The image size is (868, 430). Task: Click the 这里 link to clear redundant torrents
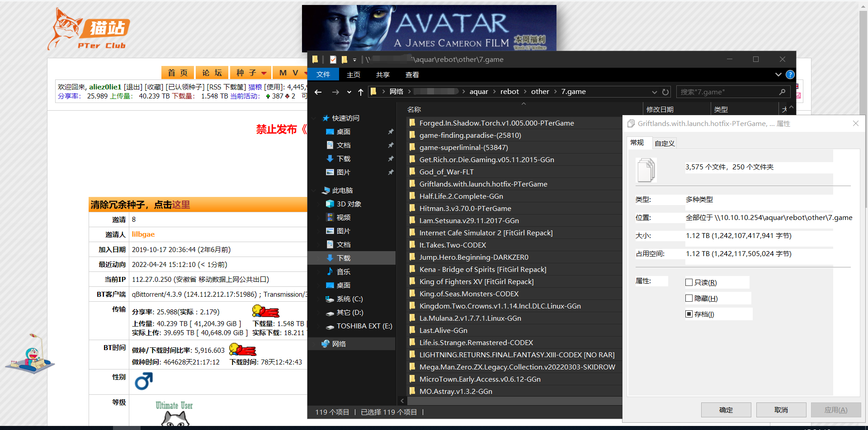click(181, 205)
